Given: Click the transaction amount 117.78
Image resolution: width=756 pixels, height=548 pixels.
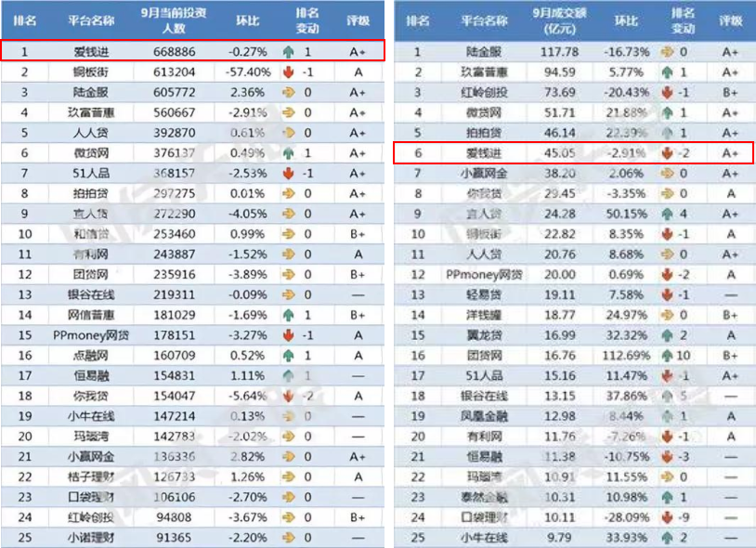Looking at the screenshot, I should pyautogui.click(x=559, y=52).
